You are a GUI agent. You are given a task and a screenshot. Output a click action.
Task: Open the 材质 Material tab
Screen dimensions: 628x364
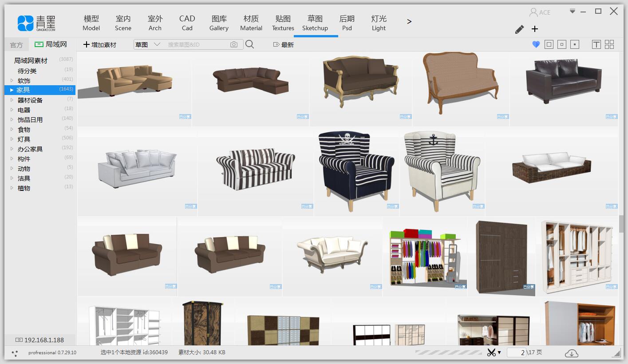(x=251, y=23)
